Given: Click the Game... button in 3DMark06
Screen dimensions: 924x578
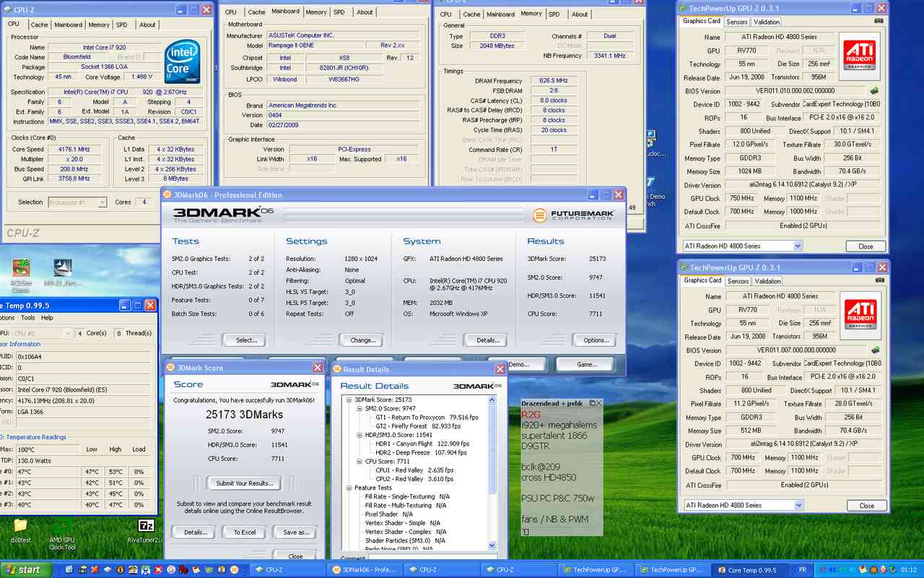Looking at the screenshot, I should coord(586,364).
